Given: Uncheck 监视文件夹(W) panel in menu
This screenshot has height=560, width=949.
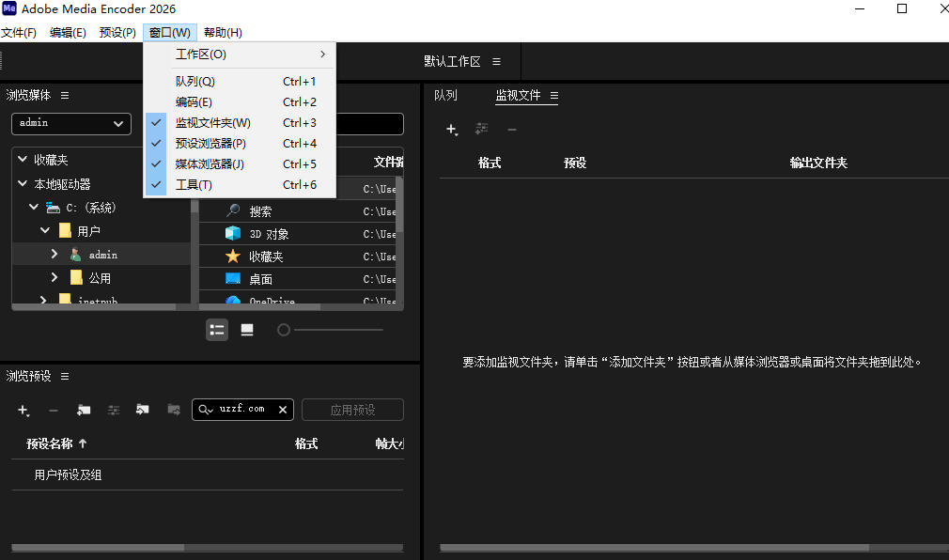Looking at the screenshot, I should [x=240, y=122].
